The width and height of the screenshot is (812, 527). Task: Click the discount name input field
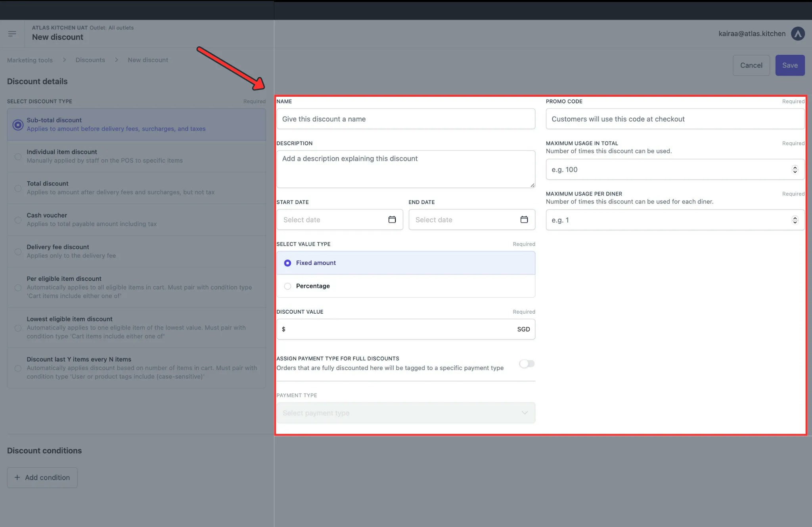coord(406,119)
